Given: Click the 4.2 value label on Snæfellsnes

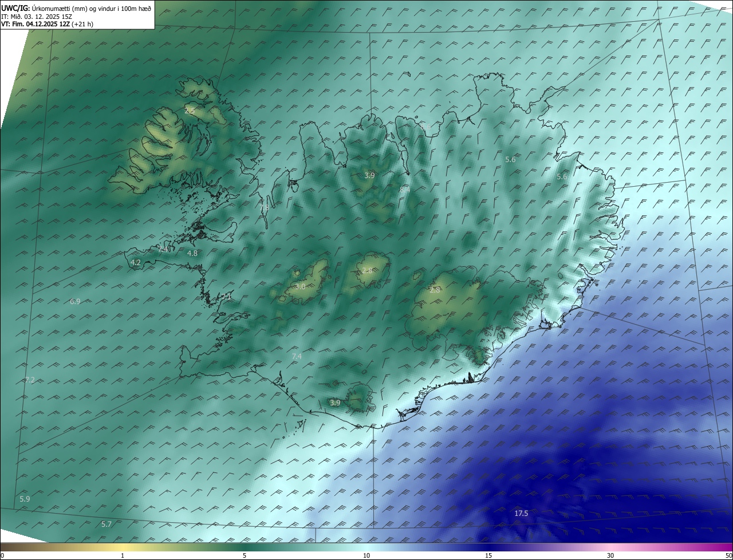Looking at the screenshot, I should [136, 262].
